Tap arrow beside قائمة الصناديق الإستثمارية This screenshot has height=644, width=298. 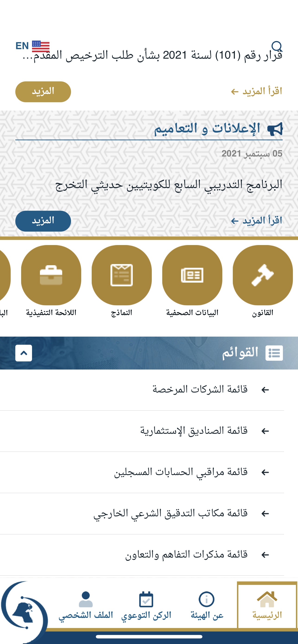(x=265, y=431)
